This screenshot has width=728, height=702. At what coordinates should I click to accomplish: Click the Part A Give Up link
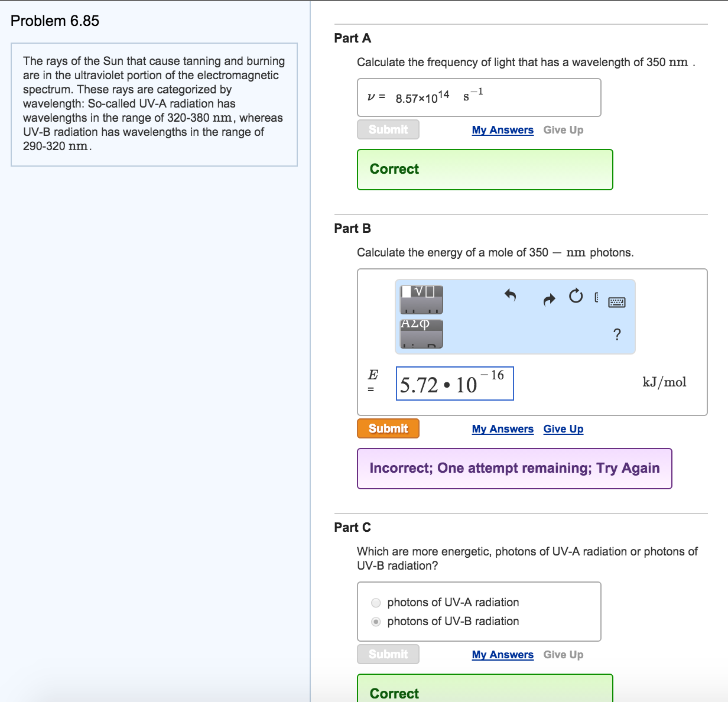tap(563, 130)
